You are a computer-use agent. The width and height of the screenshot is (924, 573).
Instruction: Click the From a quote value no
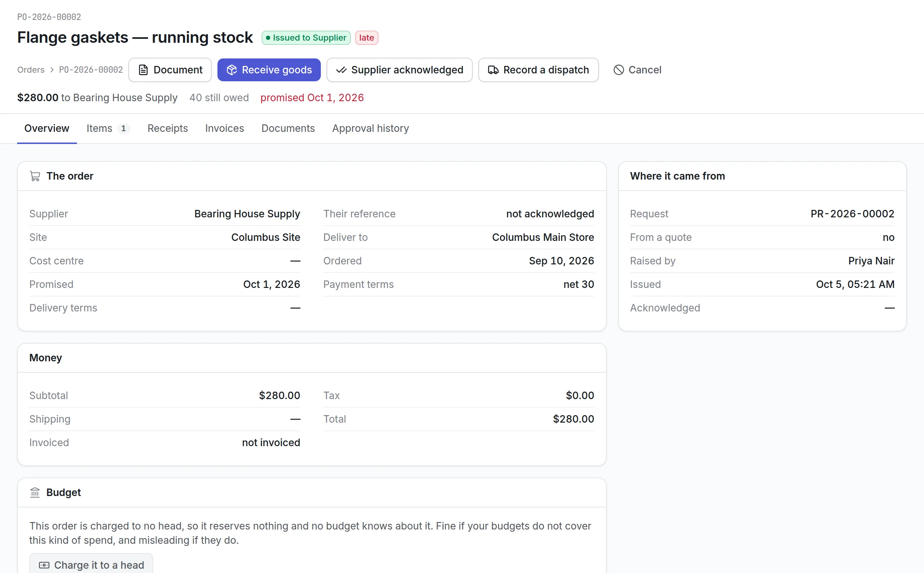888,238
